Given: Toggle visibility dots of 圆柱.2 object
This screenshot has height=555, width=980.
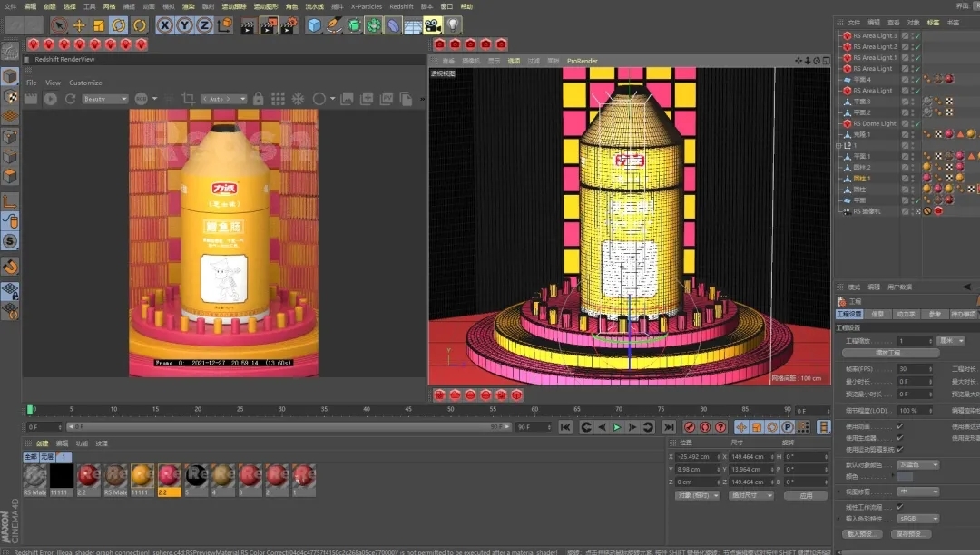Looking at the screenshot, I should tap(913, 167).
